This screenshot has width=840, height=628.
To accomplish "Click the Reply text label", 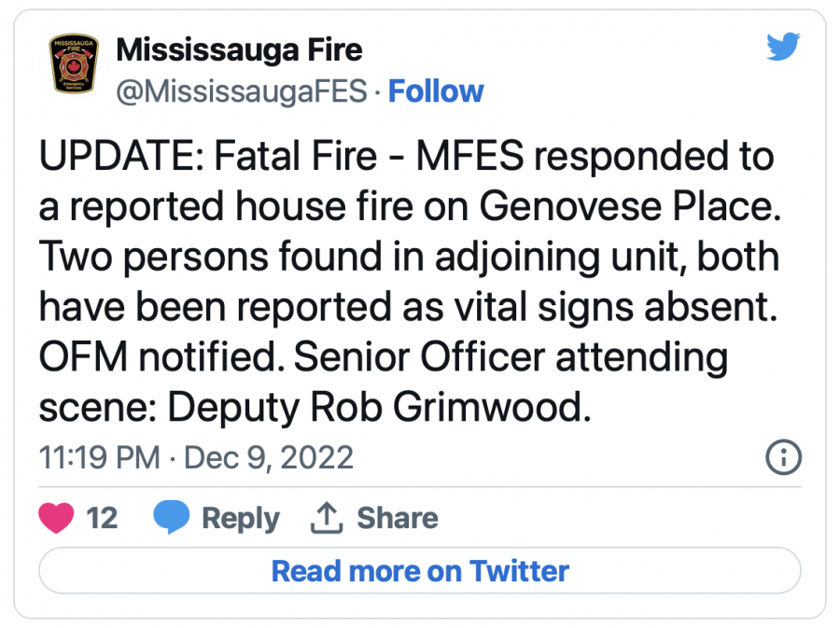I will pyautogui.click(x=240, y=519).
